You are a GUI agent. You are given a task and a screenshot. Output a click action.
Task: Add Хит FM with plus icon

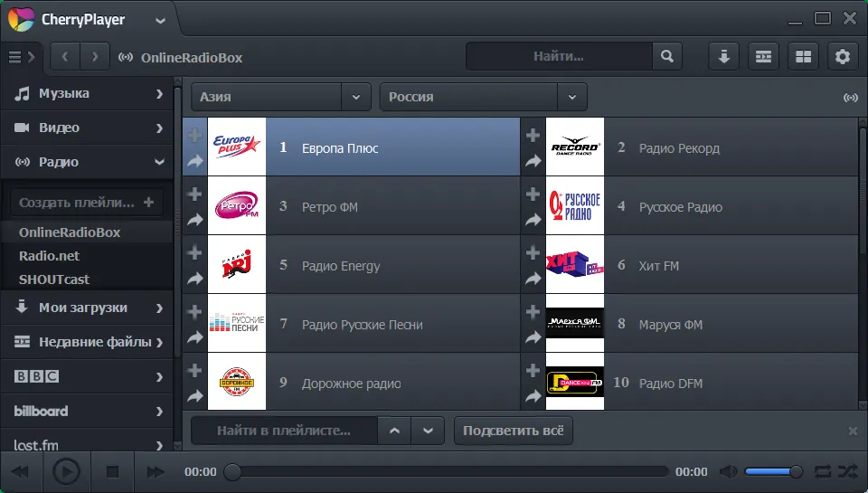pyautogui.click(x=533, y=252)
